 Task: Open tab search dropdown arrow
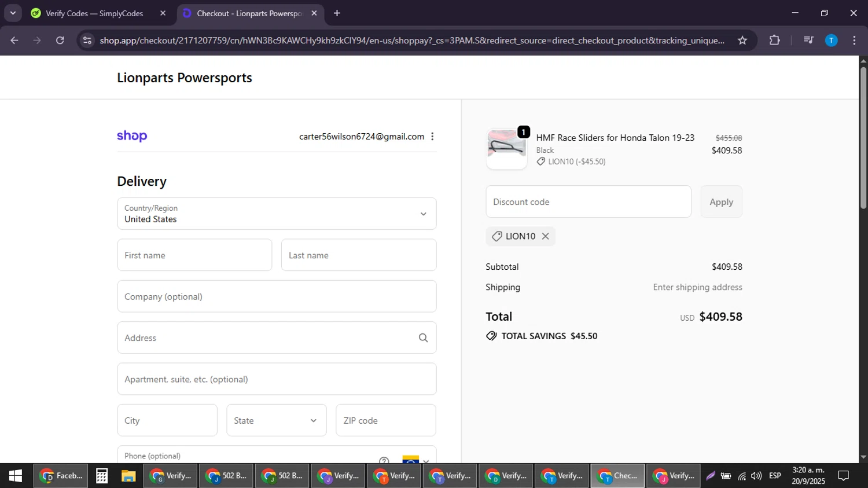pos(13,13)
